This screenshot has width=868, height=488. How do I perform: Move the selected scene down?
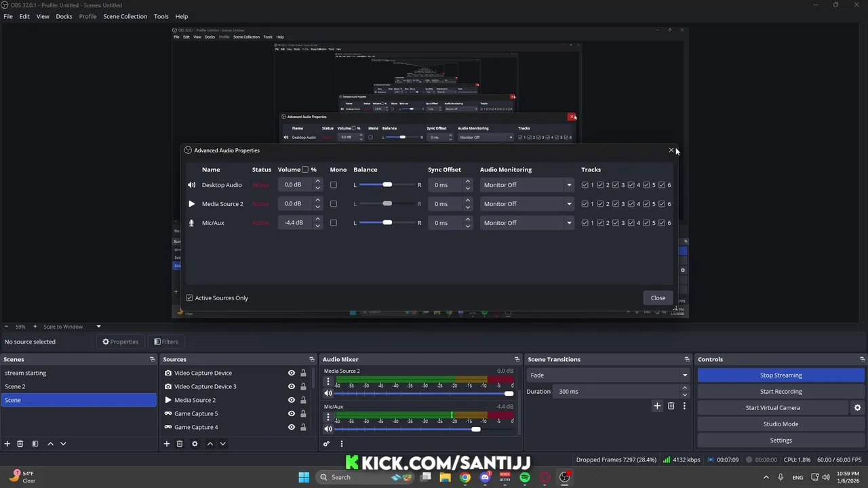point(63,444)
